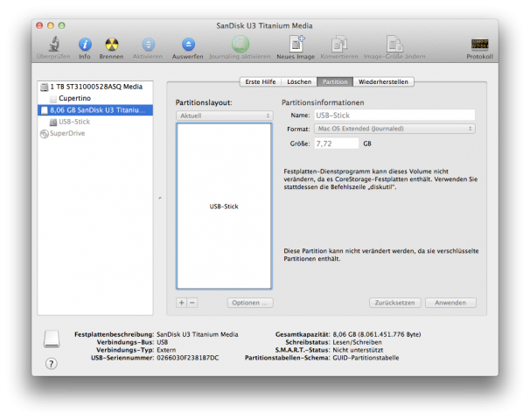
Task: Click the Anwenden button
Action: (x=450, y=303)
